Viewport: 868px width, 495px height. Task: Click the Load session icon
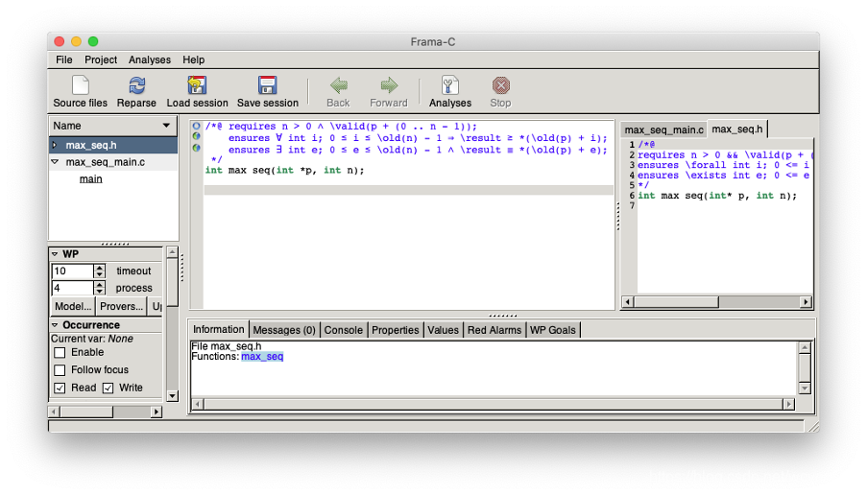[x=197, y=85]
